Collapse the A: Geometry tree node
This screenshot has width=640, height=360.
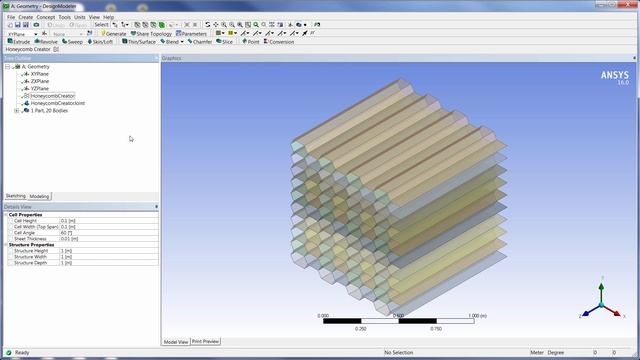pyautogui.click(x=7, y=67)
